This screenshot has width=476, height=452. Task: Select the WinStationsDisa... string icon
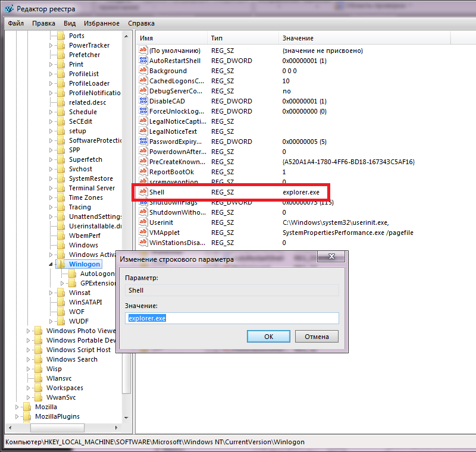click(x=143, y=242)
